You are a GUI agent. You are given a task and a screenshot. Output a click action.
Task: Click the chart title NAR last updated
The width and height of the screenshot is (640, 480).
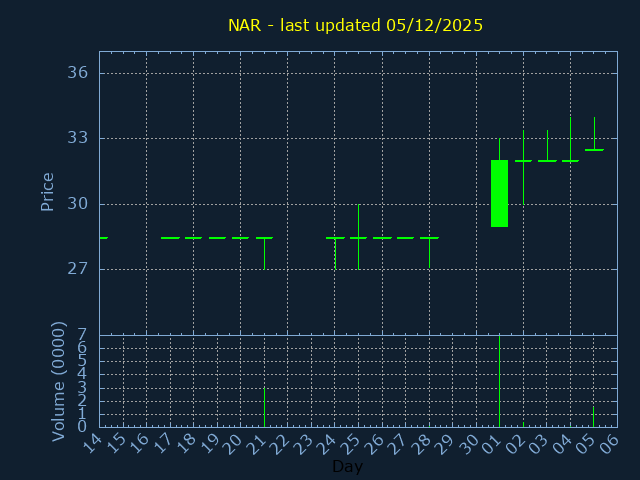(x=355, y=26)
